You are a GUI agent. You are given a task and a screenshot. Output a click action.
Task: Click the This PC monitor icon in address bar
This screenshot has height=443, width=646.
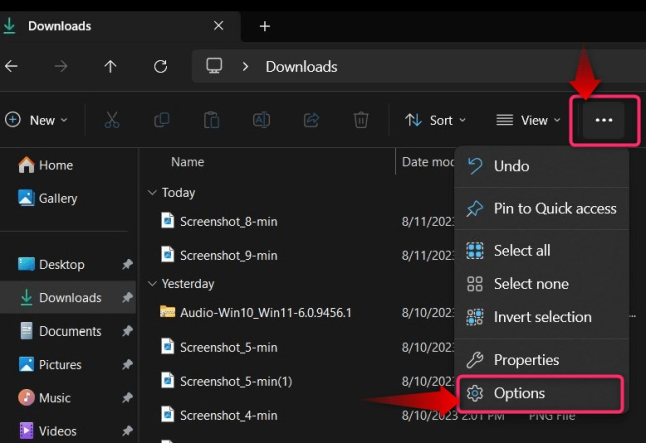[214, 66]
